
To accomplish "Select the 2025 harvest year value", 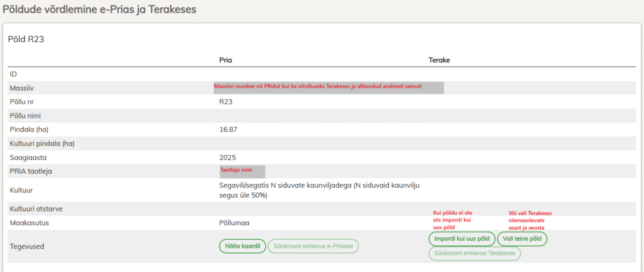I will [227, 157].
